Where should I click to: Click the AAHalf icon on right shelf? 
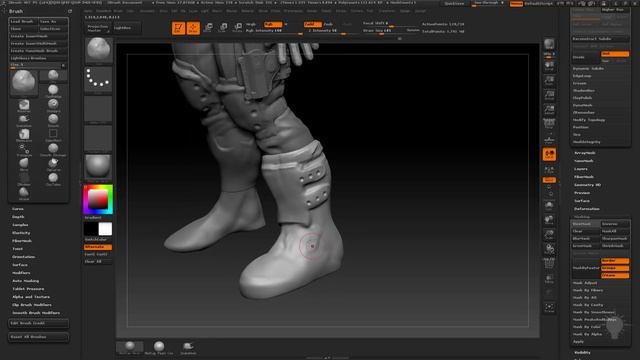[x=549, y=110]
